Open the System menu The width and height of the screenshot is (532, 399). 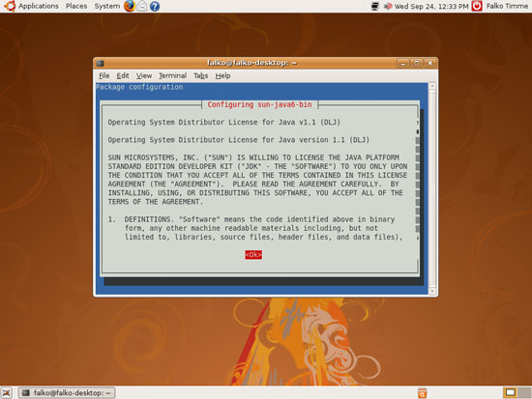[106, 6]
